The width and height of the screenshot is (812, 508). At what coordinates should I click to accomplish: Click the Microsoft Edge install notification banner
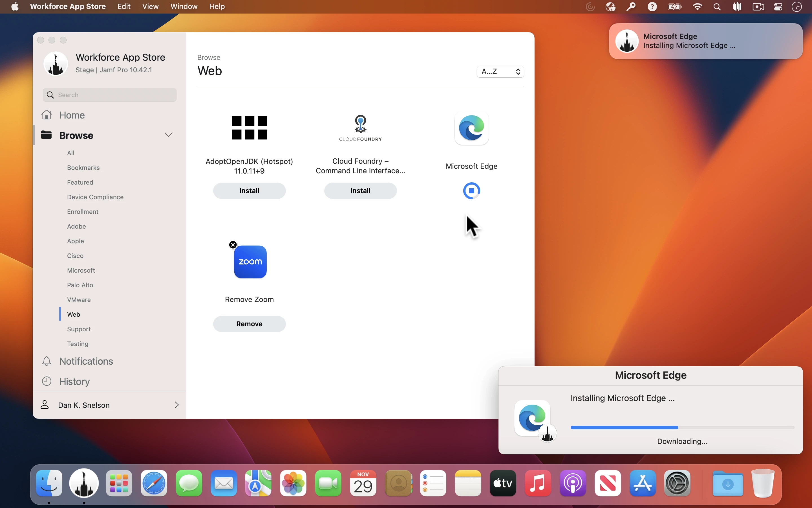tap(706, 41)
